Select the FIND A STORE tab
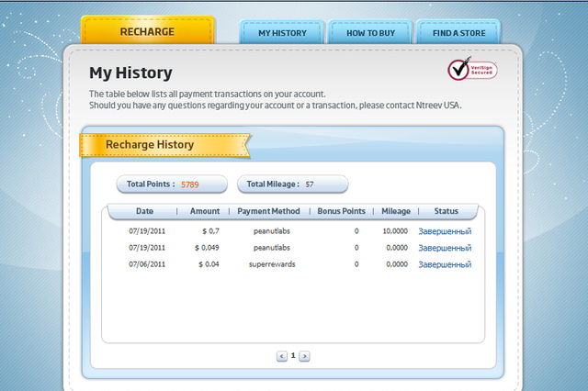588x391 pixels. click(x=458, y=33)
